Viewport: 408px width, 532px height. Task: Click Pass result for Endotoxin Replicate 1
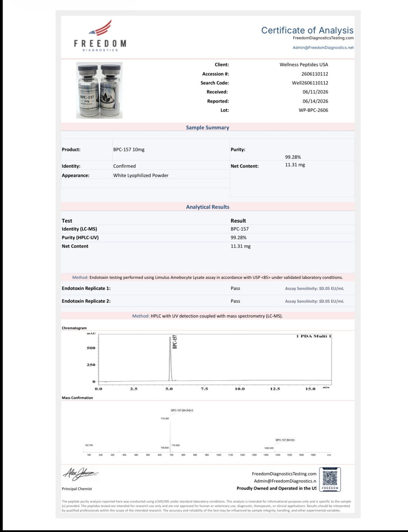[235, 288]
